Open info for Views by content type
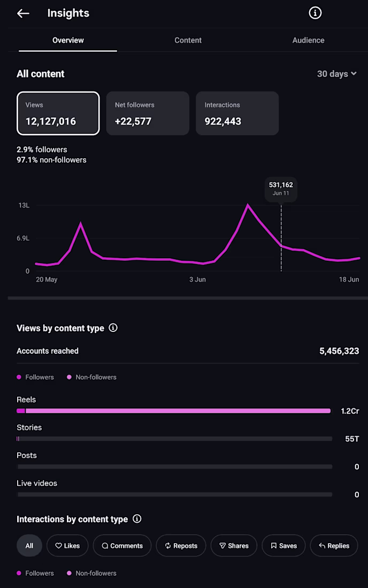 click(x=113, y=328)
